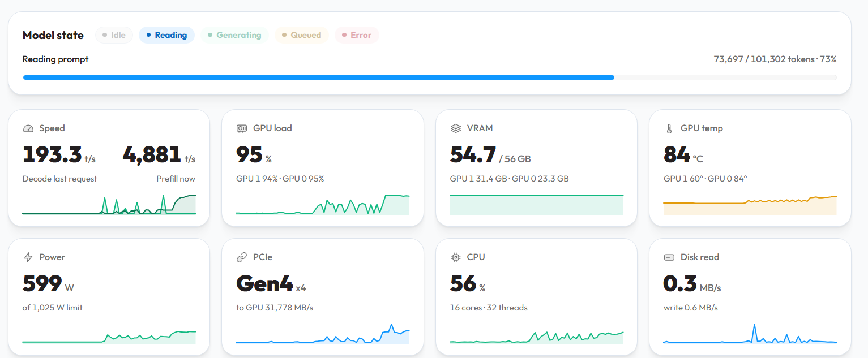This screenshot has height=358, width=868.
Task: Select the Reading state pill
Action: click(x=166, y=35)
